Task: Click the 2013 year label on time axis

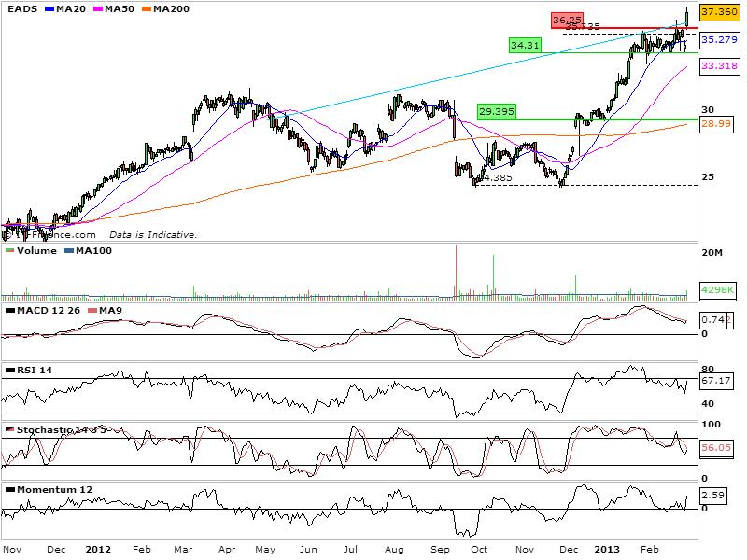Action: coord(607,550)
